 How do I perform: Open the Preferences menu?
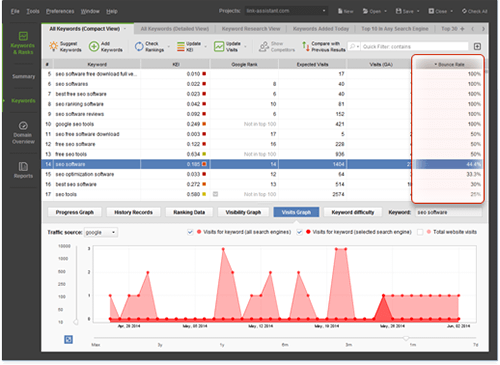60,11
